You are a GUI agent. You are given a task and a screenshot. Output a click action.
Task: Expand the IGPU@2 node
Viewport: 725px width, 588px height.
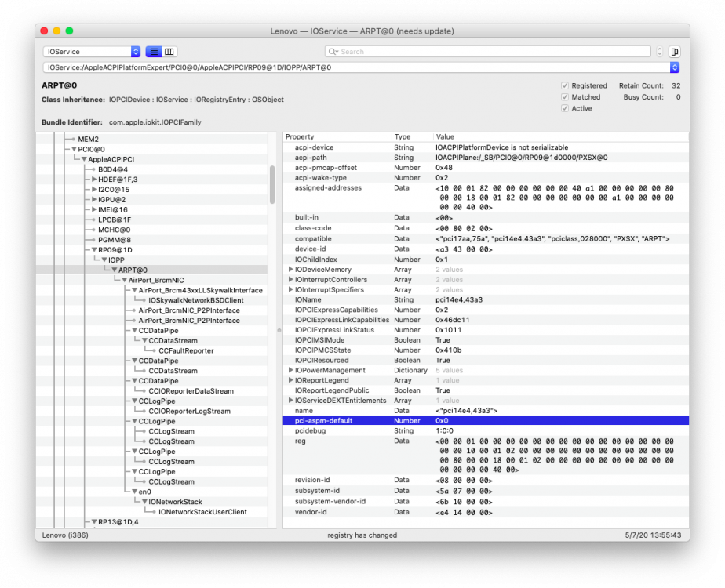pos(94,200)
